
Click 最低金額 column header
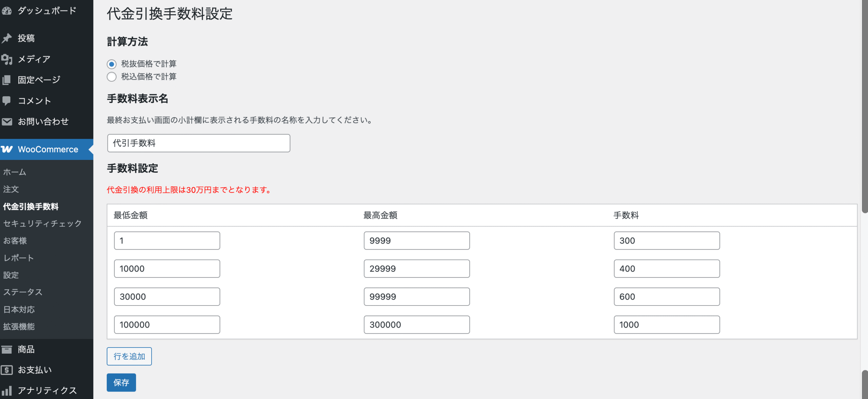tap(131, 215)
